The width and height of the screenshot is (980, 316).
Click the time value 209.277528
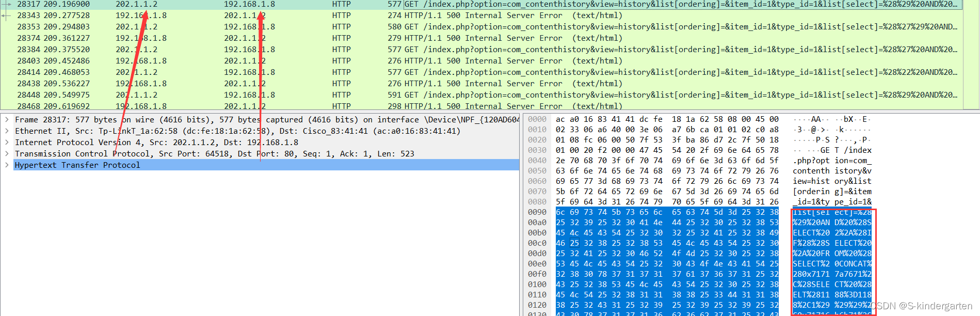pos(67,15)
